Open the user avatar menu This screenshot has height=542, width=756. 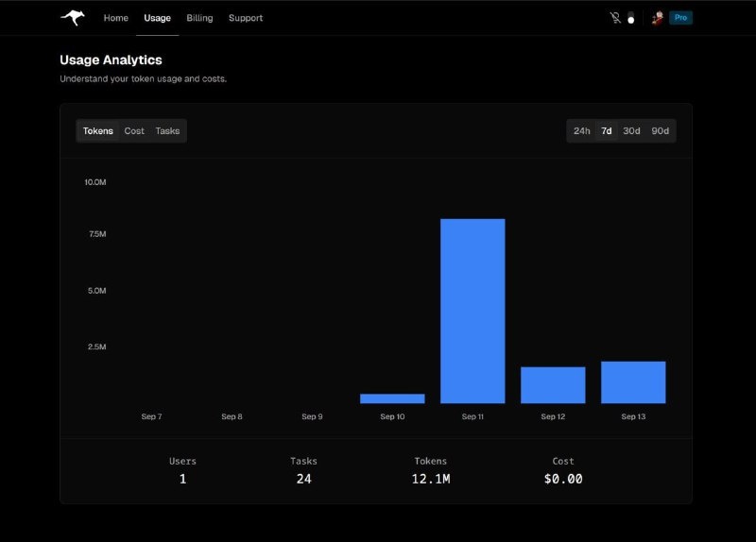coord(657,18)
